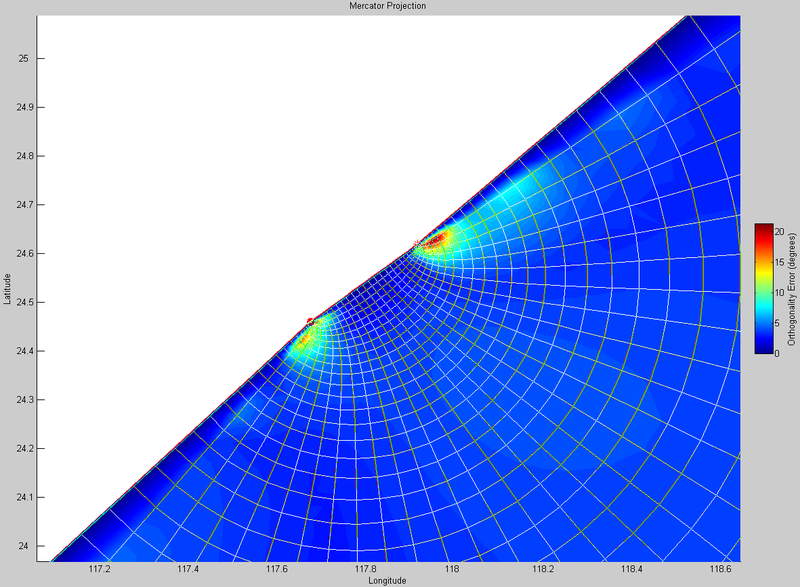Click colorbar tick label "0"
The width and height of the screenshot is (800, 587).
tap(777, 353)
